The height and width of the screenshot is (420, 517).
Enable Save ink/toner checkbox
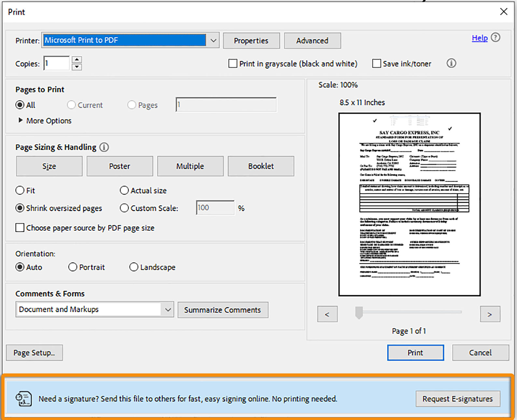tap(376, 63)
